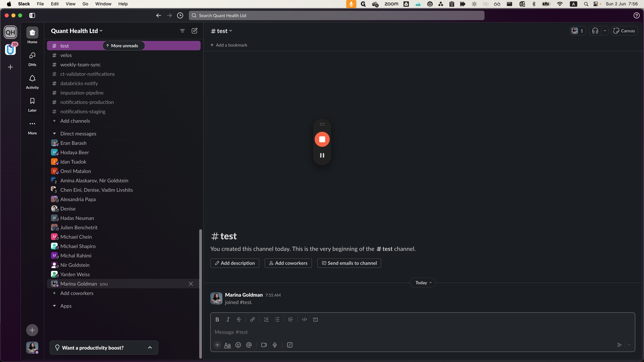Open the #test channel details dropdown
Screen dimensions: 644x362
click(222, 31)
